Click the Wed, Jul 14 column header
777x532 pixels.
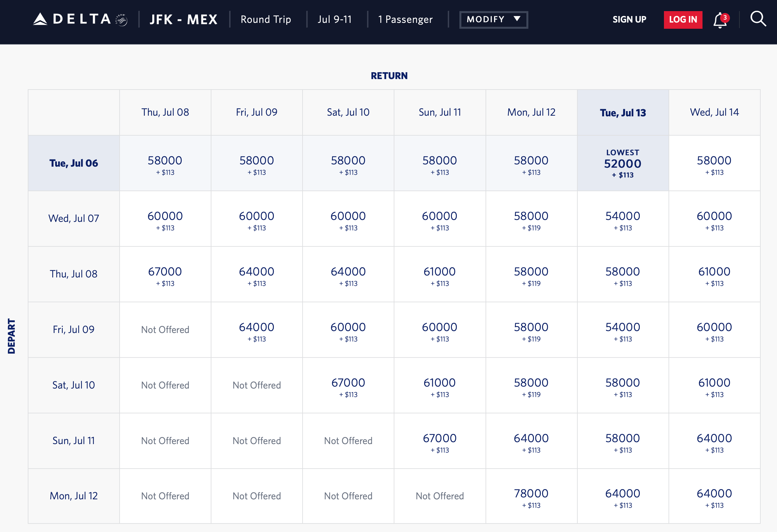click(714, 112)
